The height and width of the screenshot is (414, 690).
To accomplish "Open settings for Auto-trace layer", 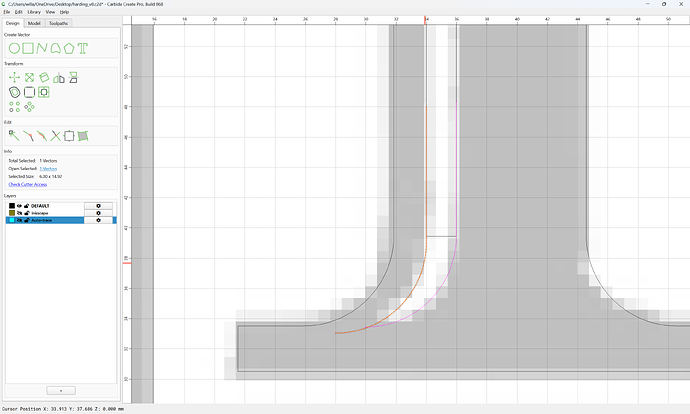I will (98, 220).
